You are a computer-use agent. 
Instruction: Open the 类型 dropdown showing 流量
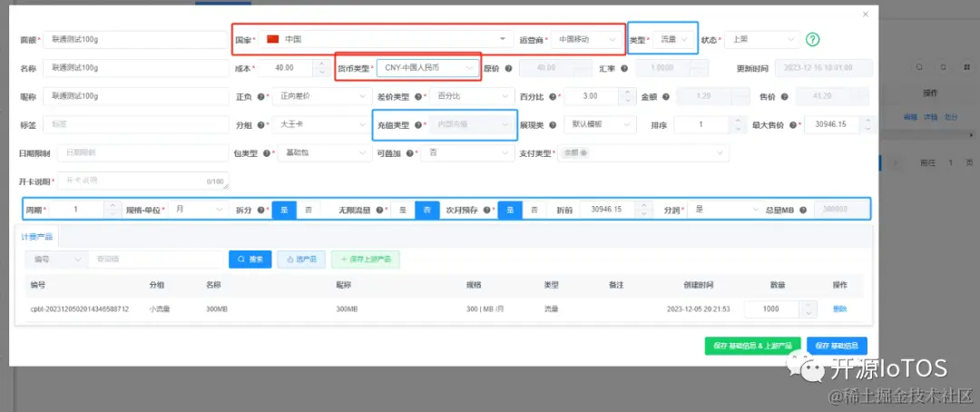(x=674, y=39)
